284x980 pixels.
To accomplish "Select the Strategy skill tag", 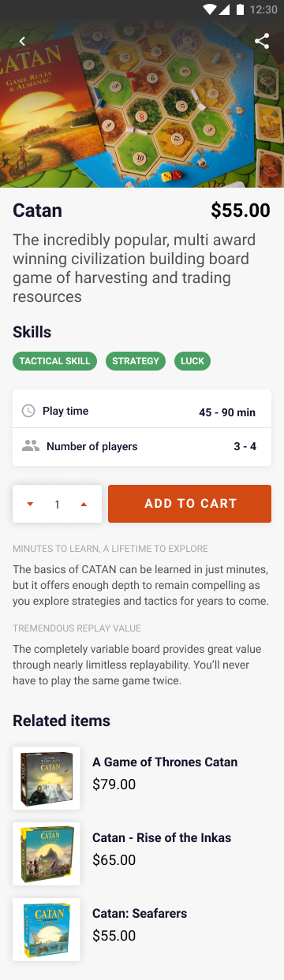I will pos(136,361).
